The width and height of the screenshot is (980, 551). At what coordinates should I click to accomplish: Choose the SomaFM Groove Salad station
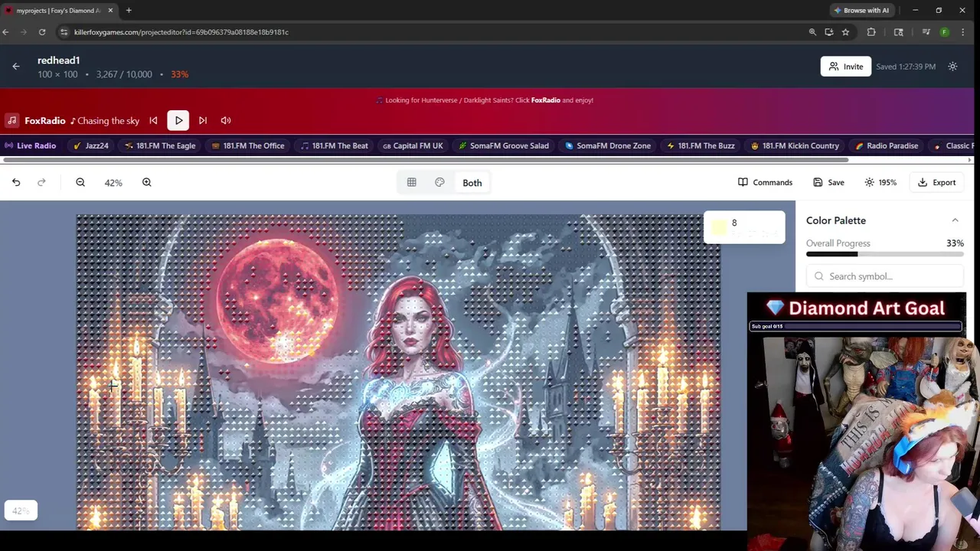click(x=504, y=145)
